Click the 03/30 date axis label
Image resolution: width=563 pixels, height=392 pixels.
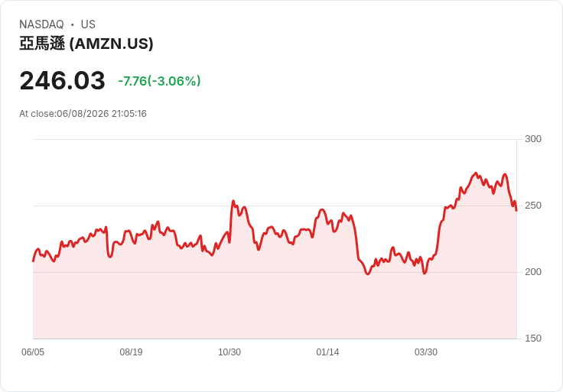[426, 352]
